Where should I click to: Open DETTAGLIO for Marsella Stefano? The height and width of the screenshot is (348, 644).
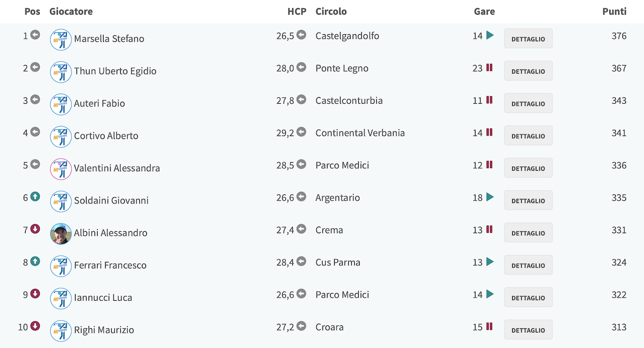[x=528, y=38]
